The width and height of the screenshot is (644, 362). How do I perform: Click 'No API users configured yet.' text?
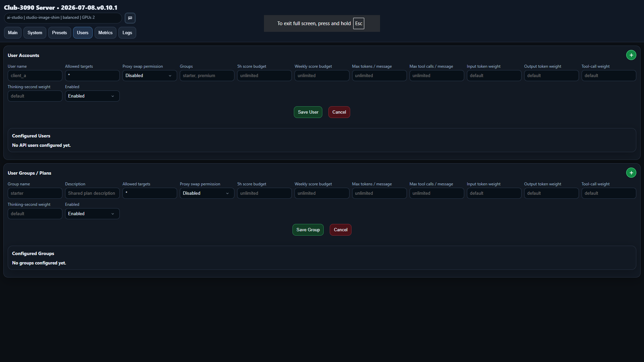41,145
